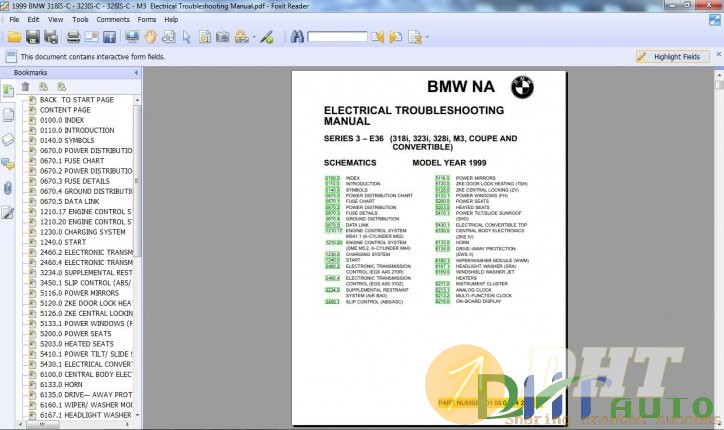
Task: Click the bookmarks scrollbar down arrow
Action: [x=137, y=415]
